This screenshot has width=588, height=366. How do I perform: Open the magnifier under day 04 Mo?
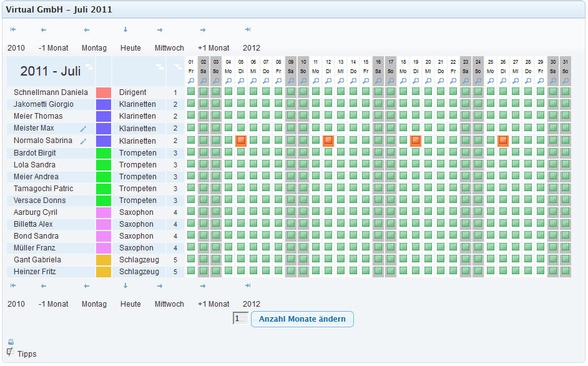228,81
